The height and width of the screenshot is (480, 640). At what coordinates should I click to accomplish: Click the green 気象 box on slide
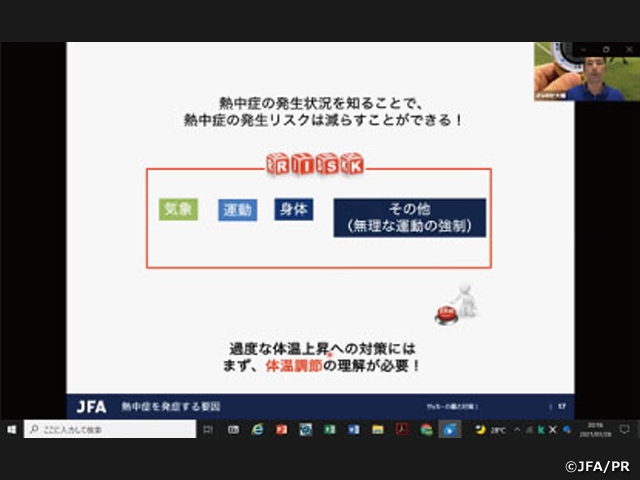tap(179, 209)
